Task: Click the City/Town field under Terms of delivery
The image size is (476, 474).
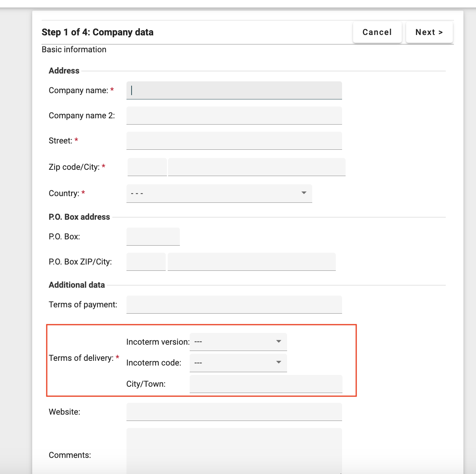Action: [266, 384]
